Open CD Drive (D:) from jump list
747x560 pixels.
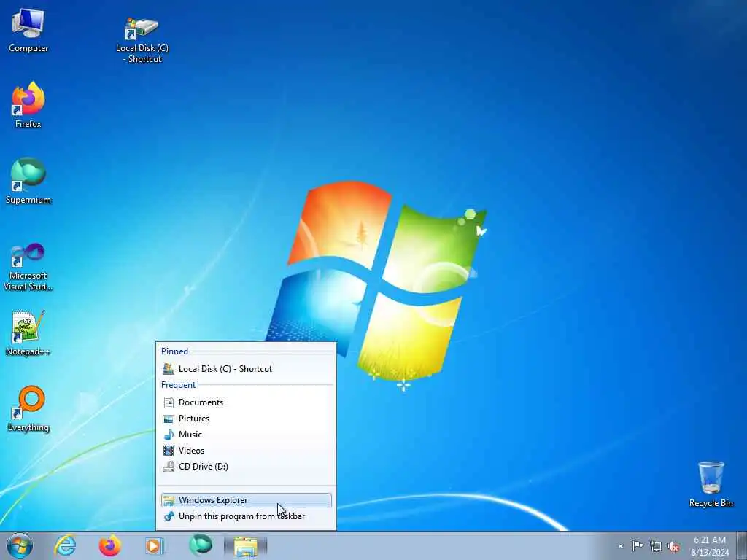247,467
